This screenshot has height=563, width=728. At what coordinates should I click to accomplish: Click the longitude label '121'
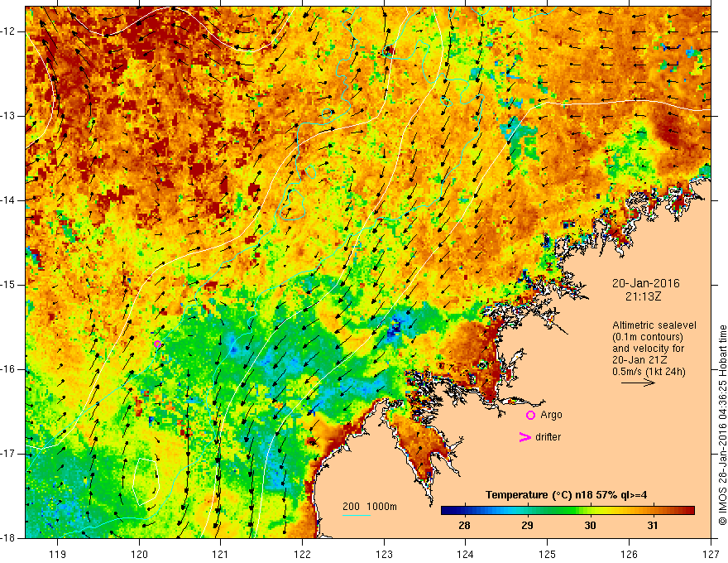221,554
